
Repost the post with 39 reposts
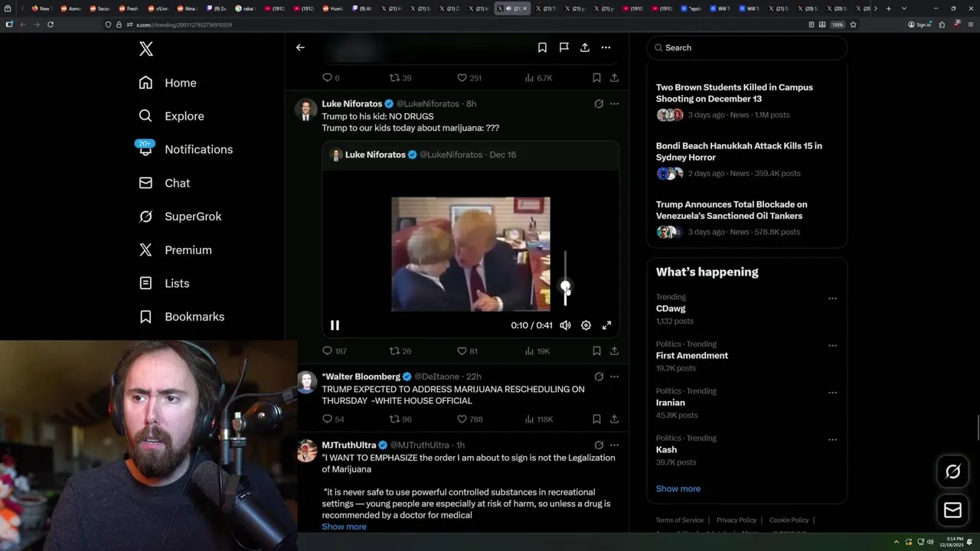400,78
